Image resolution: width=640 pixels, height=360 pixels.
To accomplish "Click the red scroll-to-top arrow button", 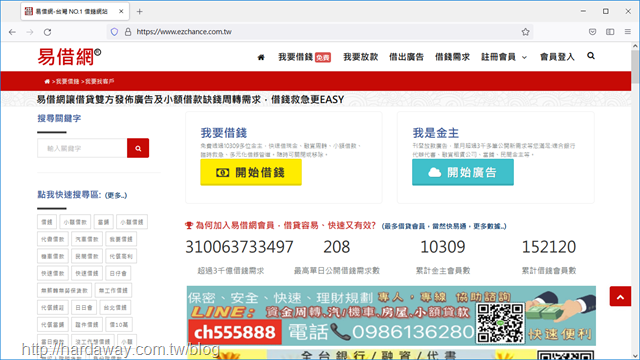I will (x=620, y=297).
